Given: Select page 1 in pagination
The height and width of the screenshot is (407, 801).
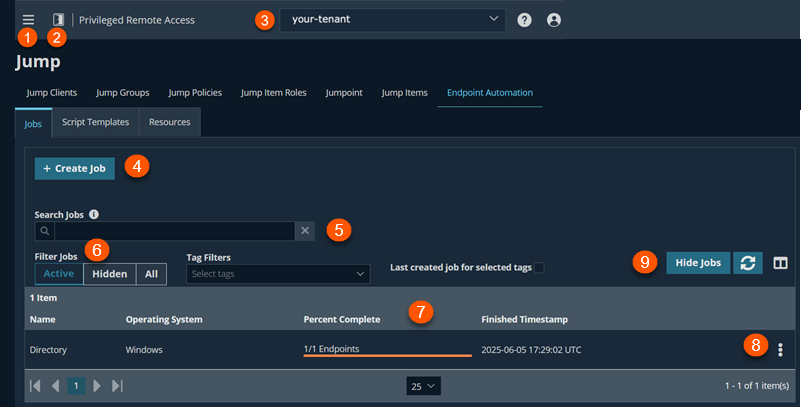Looking at the screenshot, I should [76, 386].
